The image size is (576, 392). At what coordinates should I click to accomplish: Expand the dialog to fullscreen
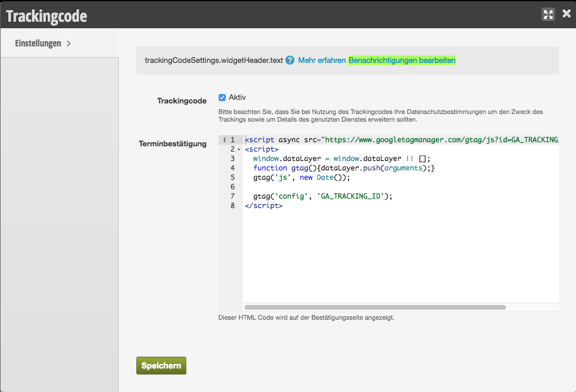[548, 14]
